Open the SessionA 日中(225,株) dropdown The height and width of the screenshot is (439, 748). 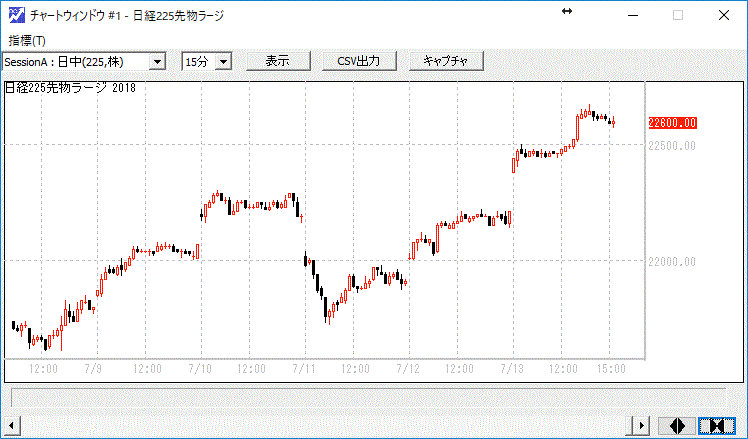pos(157,62)
